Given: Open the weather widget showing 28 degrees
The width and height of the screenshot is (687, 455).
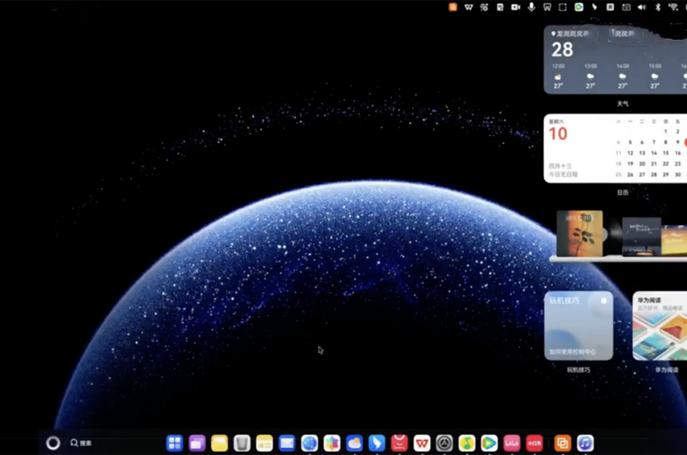Looking at the screenshot, I should [615, 60].
